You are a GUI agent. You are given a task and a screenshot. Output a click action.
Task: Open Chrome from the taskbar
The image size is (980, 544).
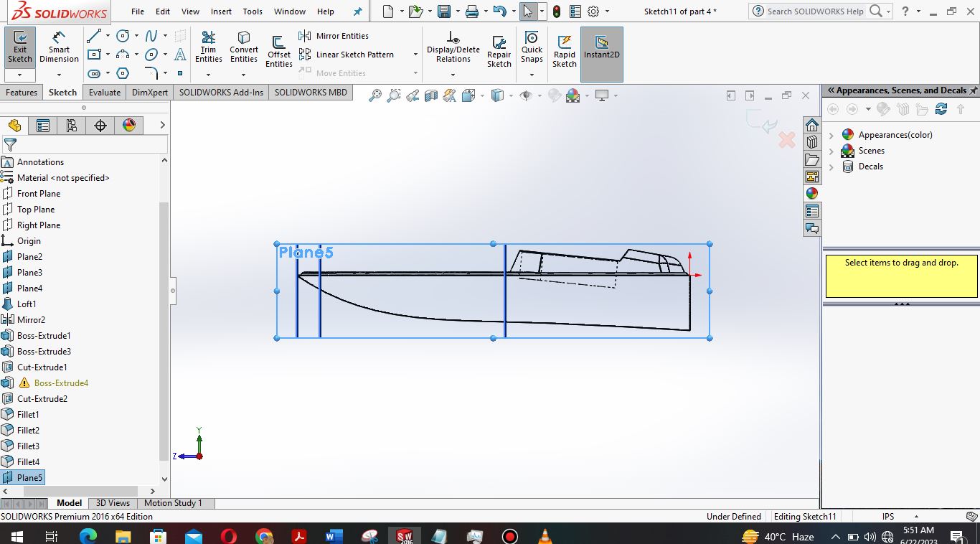tap(264, 535)
